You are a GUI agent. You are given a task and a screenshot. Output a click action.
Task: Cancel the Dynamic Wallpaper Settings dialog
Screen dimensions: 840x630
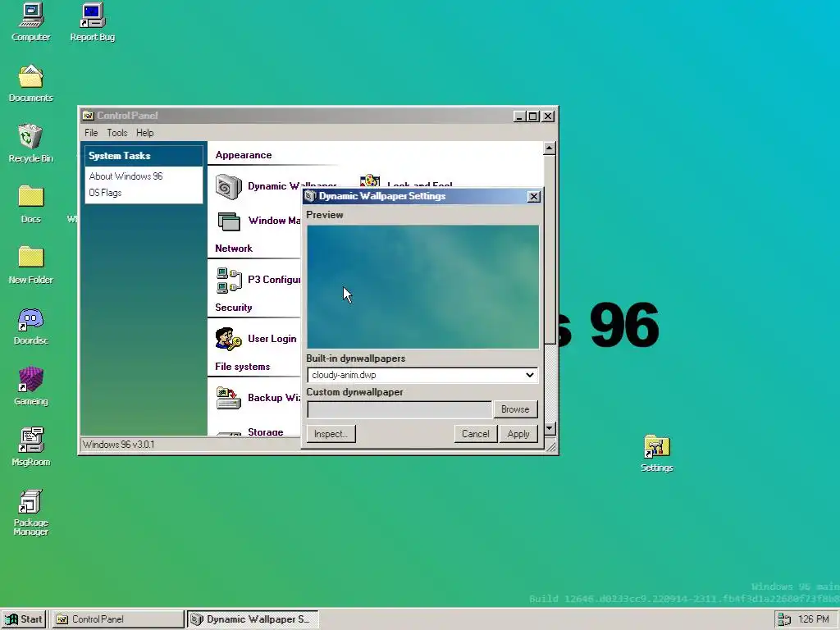(475, 434)
